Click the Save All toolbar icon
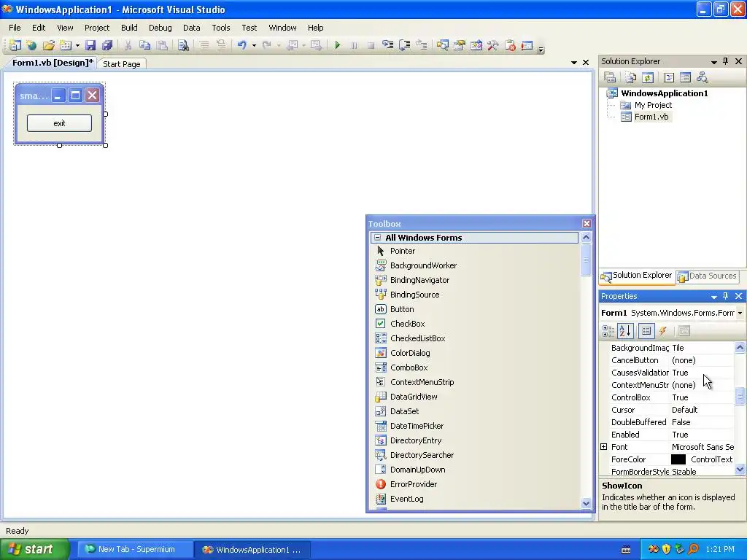Viewport: 747px width, 560px height. point(107,45)
